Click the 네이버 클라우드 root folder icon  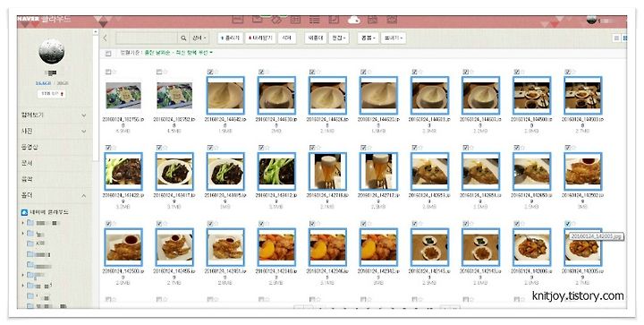point(24,212)
